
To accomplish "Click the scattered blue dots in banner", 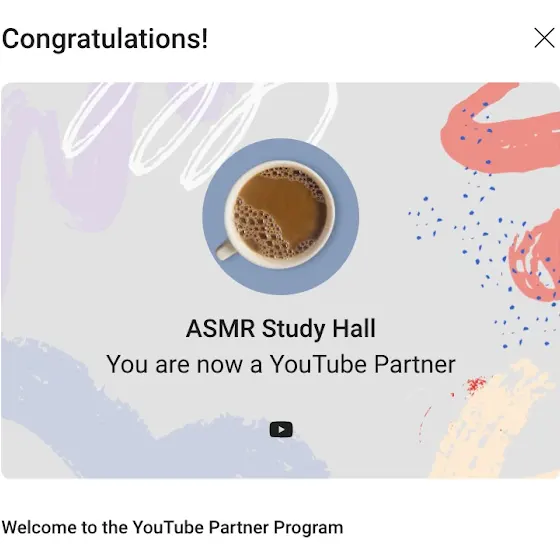I will coord(482,250).
